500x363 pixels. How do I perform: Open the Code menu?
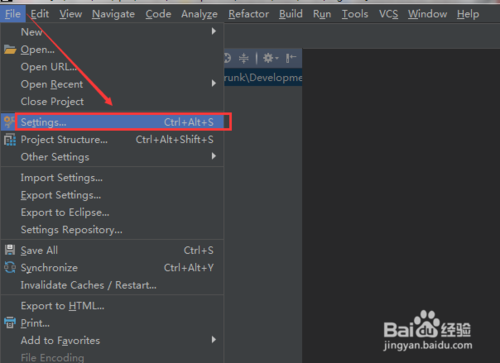click(158, 14)
